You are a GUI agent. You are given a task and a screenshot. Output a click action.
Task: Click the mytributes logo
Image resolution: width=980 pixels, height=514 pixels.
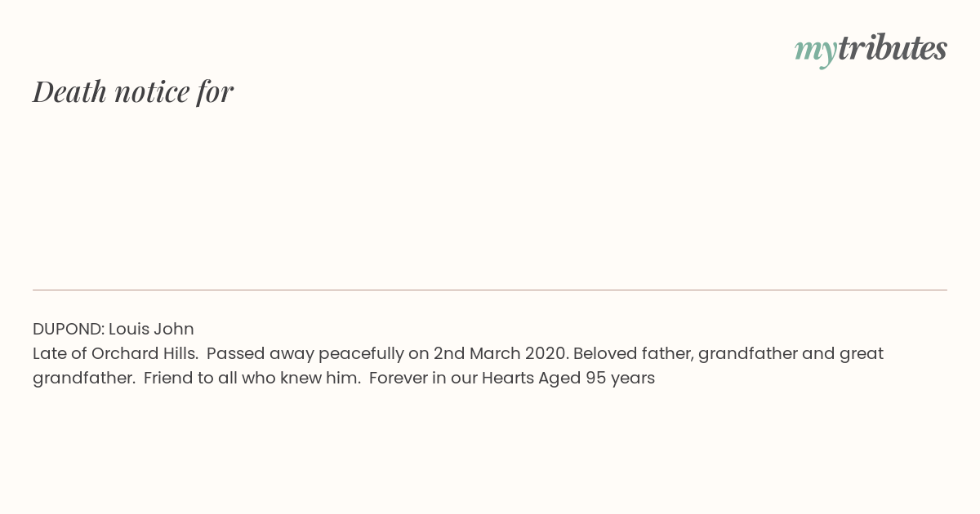tap(871, 49)
